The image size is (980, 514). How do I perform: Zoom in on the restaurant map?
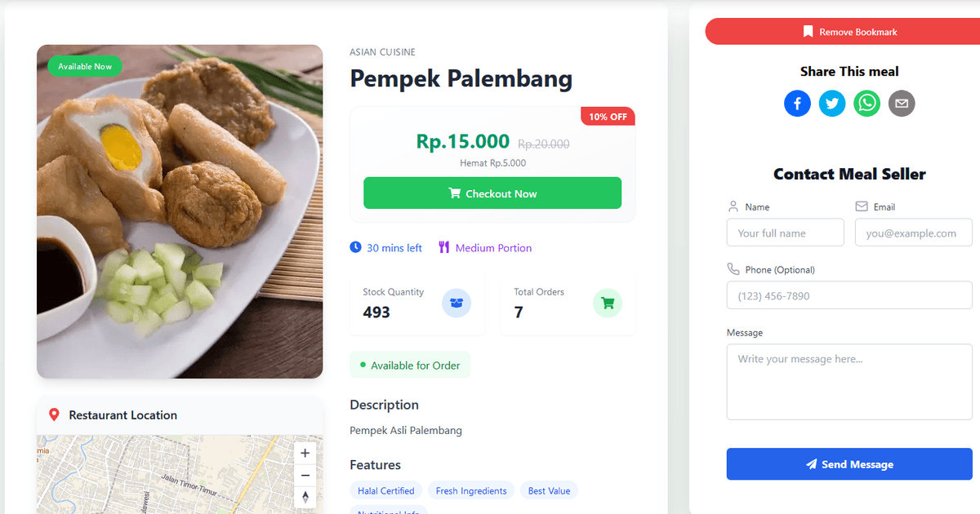305,454
